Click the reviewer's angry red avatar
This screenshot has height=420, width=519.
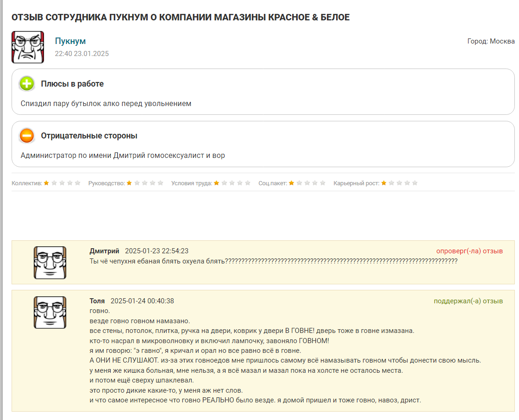point(28,47)
